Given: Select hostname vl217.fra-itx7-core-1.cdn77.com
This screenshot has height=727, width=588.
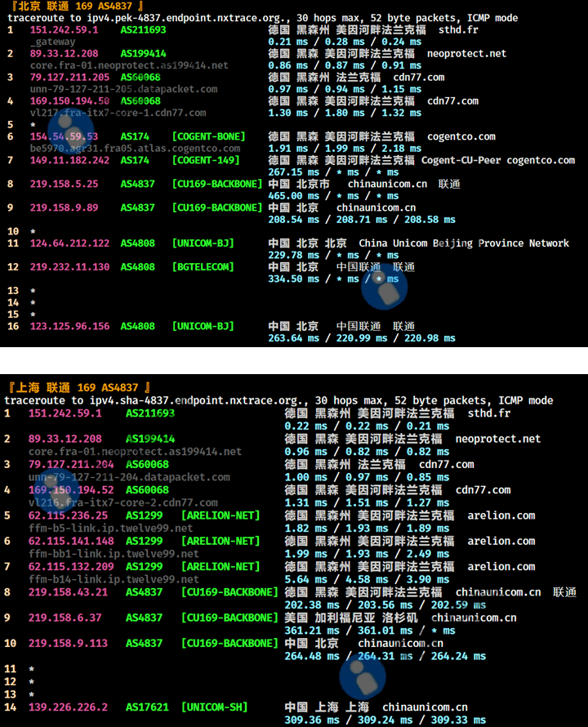Looking at the screenshot, I should click(x=118, y=113).
